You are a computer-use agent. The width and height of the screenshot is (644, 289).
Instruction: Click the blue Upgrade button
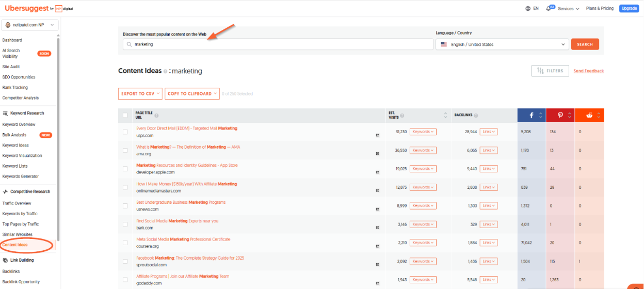[x=629, y=8]
